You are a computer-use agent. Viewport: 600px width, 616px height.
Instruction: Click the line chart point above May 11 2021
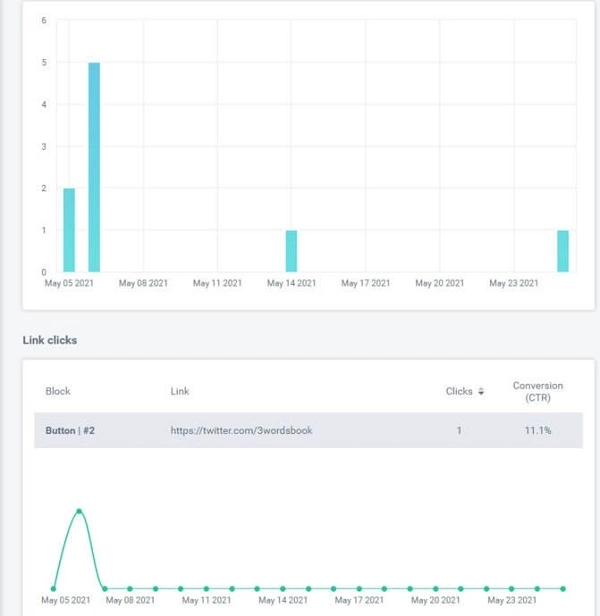(206, 588)
